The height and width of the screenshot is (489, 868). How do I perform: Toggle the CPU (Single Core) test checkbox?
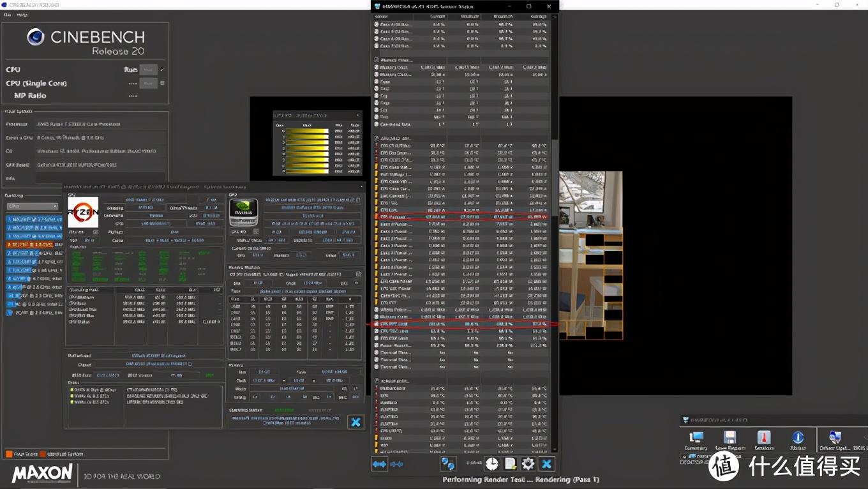coord(162,83)
